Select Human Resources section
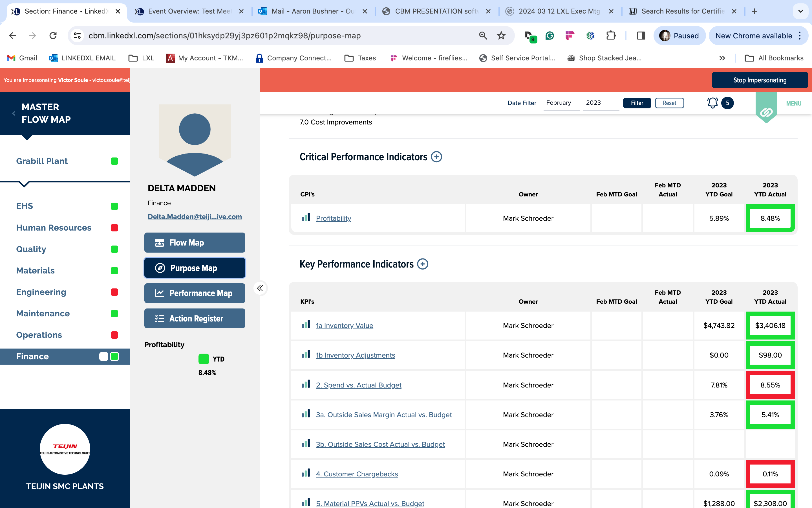Image resolution: width=812 pixels, height=508 pixels. pyautogui.click(x=54, y=227)
